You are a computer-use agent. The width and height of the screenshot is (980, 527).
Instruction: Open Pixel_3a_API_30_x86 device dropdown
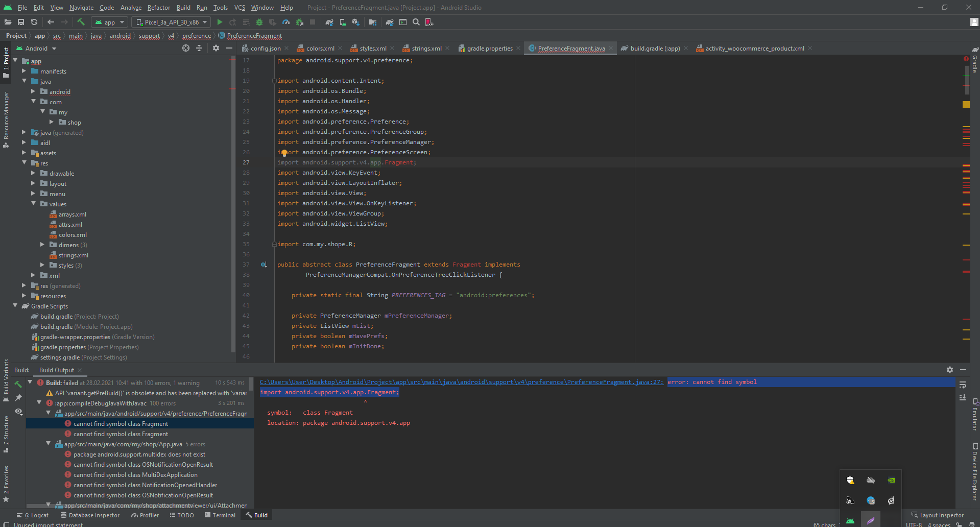click(171, 22)
